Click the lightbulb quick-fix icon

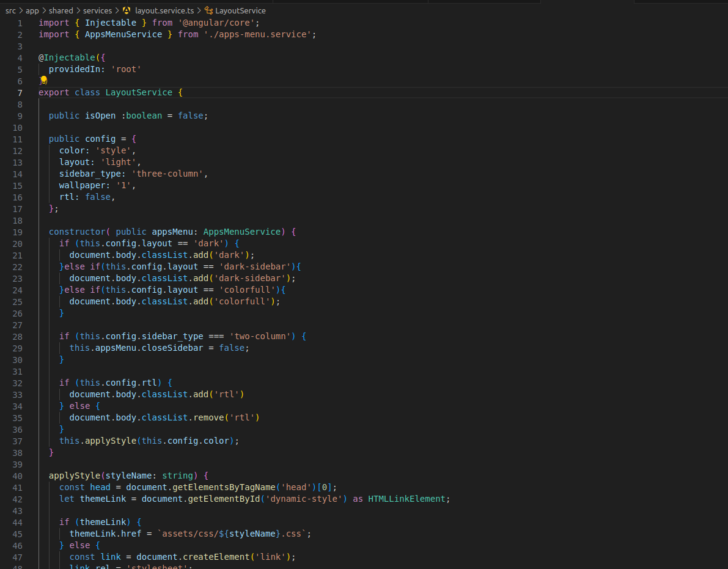(43, 81)
